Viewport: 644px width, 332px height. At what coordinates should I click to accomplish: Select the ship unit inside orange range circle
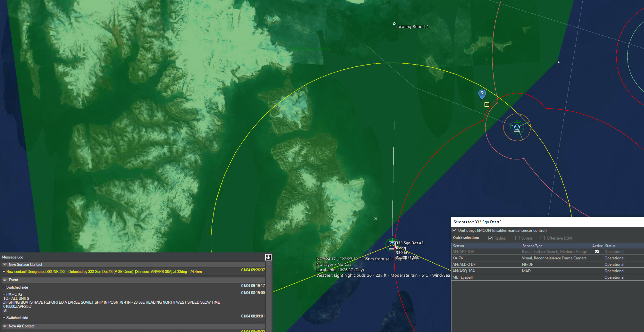coord(517,127)
